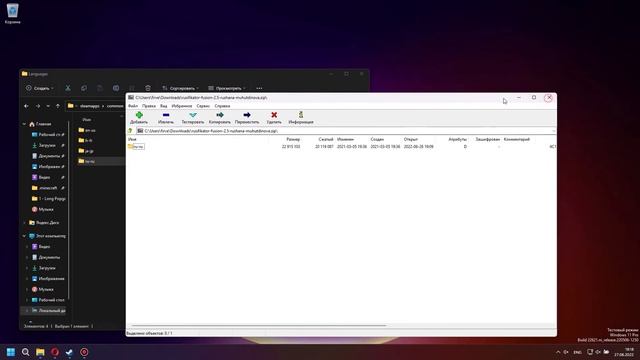Expand Видео under Этот компьютер
The width and height of the screenshot is (640, 360).
click(27, 247)
